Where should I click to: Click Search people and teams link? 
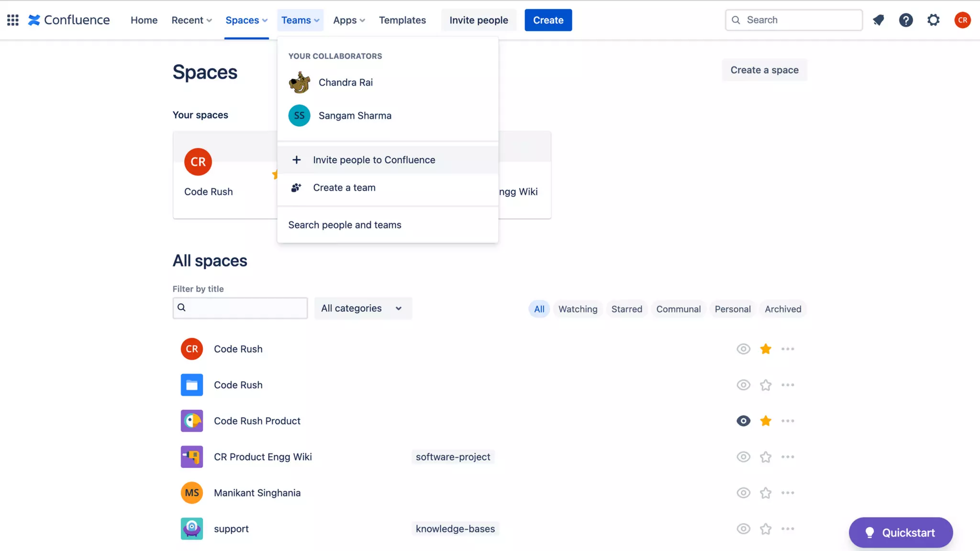(x=345, y=225)
